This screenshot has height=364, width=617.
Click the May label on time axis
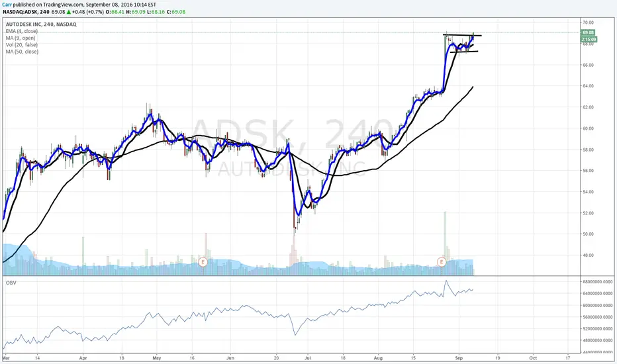point(157,358)
